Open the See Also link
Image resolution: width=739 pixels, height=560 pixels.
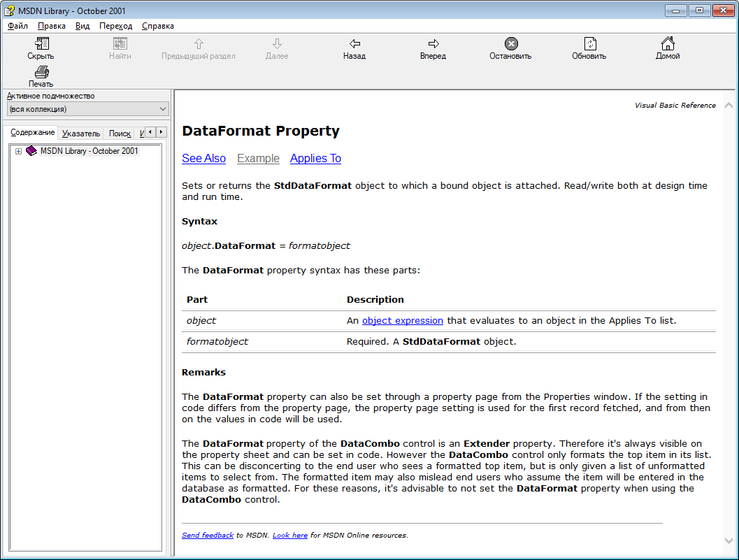pyautogui.click(x=203, y=159)
